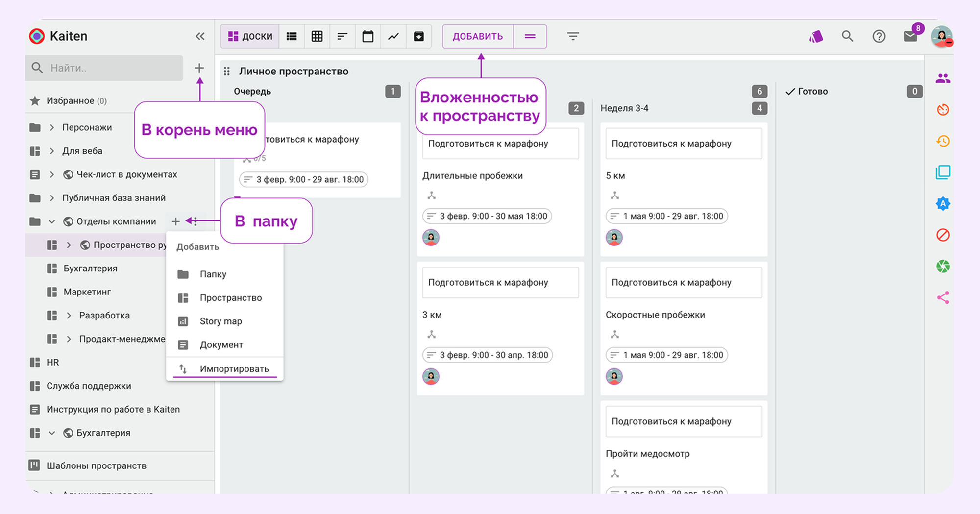Expand the Разработка space
The height and width of the screenshot is (514, 980).
click(x=69, y=316)
